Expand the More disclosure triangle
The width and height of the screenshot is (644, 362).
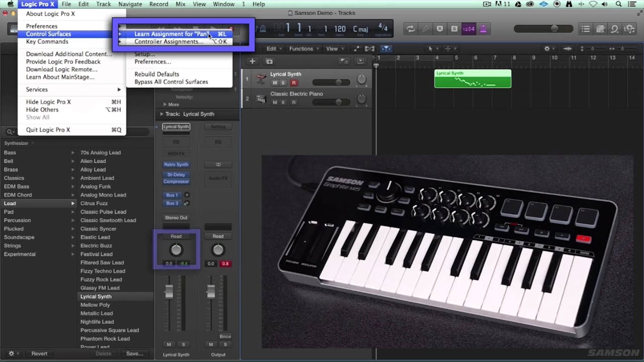pos(164,105)
